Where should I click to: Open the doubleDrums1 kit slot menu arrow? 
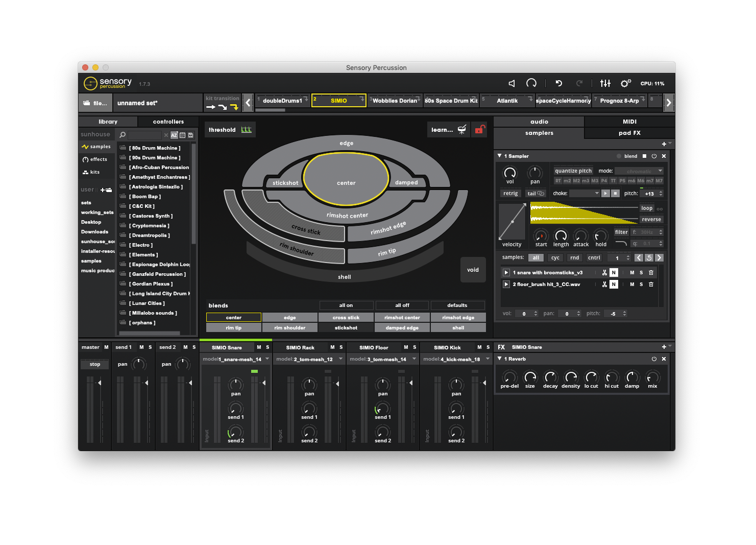pyautogui.click(x=306, y=98)
